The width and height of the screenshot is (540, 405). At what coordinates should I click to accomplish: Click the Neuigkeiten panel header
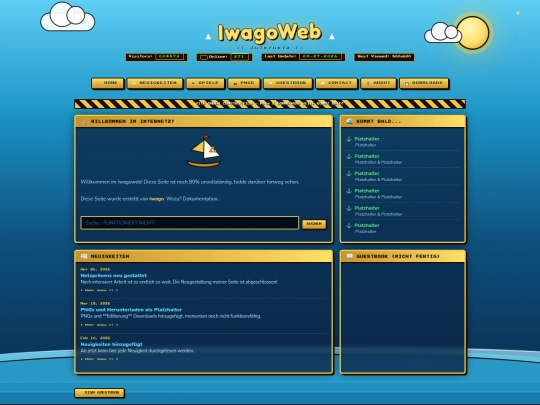tap(204, 257)
